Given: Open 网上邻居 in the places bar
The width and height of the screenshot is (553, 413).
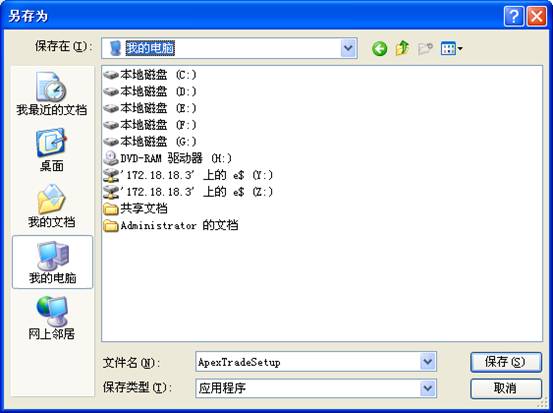Looking at the screenshot, I should pos(51,318).
